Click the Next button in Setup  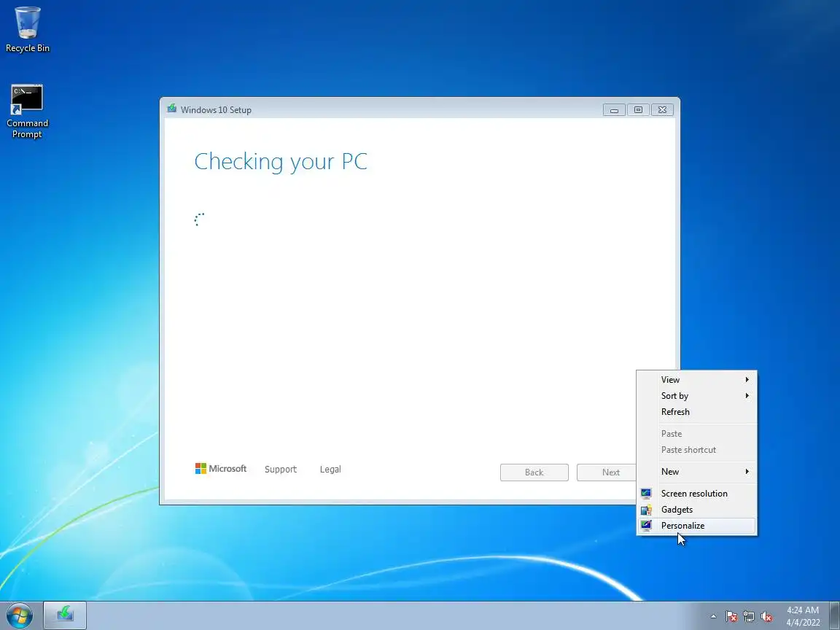[x=606, y=472]
